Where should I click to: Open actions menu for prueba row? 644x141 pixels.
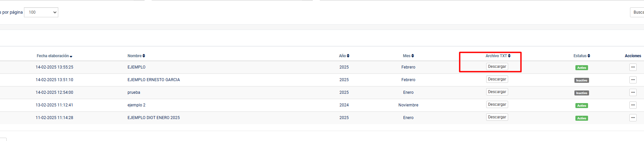coord(633,92)
